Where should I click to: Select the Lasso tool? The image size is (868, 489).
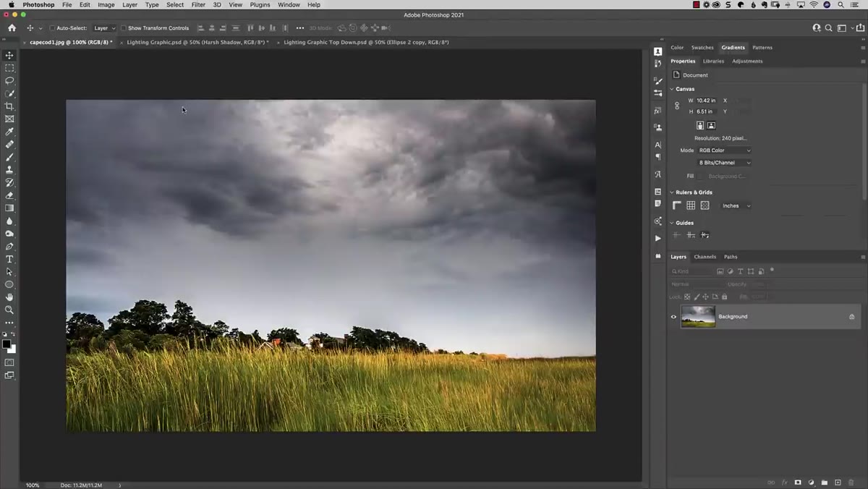[9, 81]
